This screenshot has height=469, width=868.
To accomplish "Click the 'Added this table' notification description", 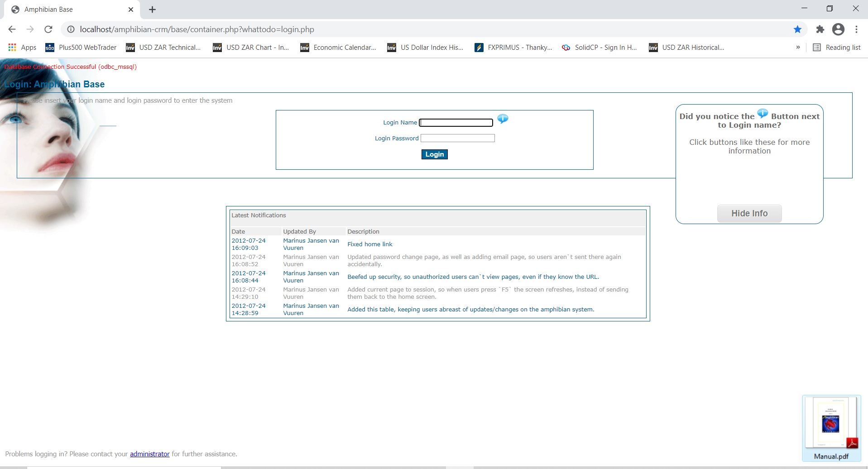I will (471, 310).
